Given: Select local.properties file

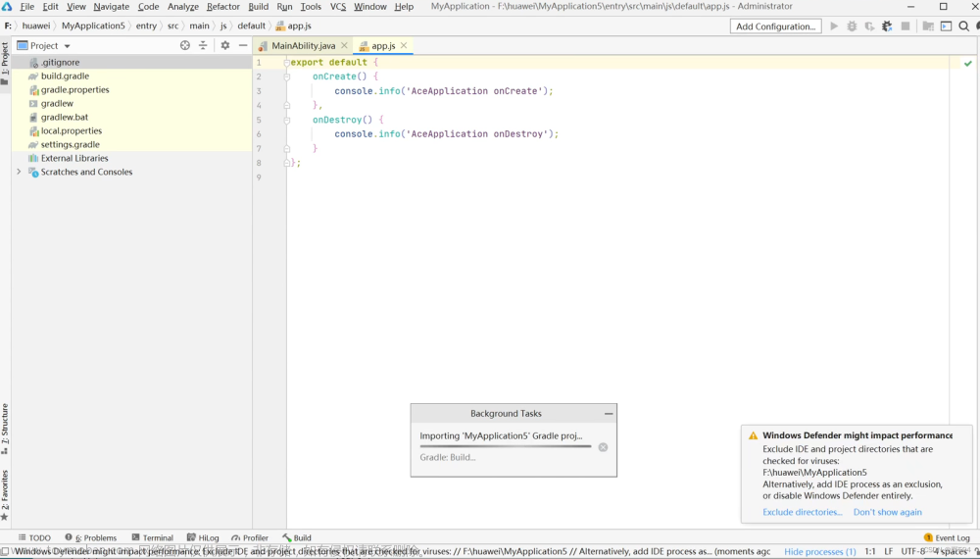Looking at the screenshot, I should (132, 131).
